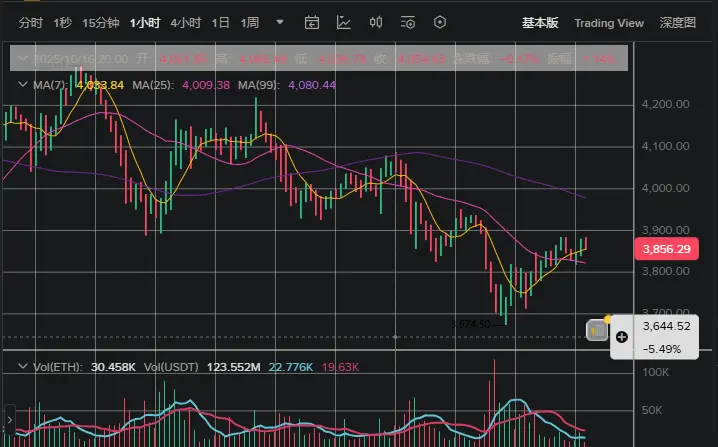Open the more intervals dropdown arrow
Viewport: 718px width, 447px height.
[x=280, y=22]
